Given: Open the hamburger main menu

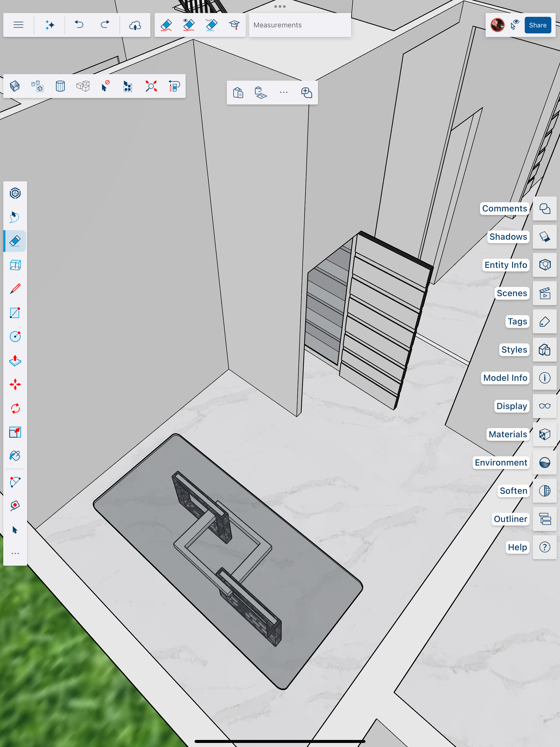Looking at the screenshot, I should pyautogui.click(x=19, y=25).
